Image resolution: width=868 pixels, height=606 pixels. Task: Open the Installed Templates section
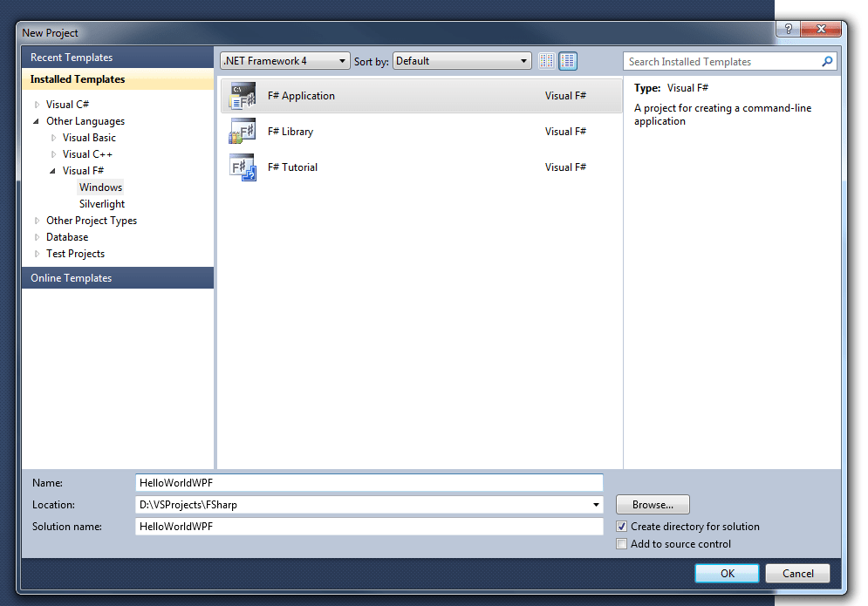point(118,79)
